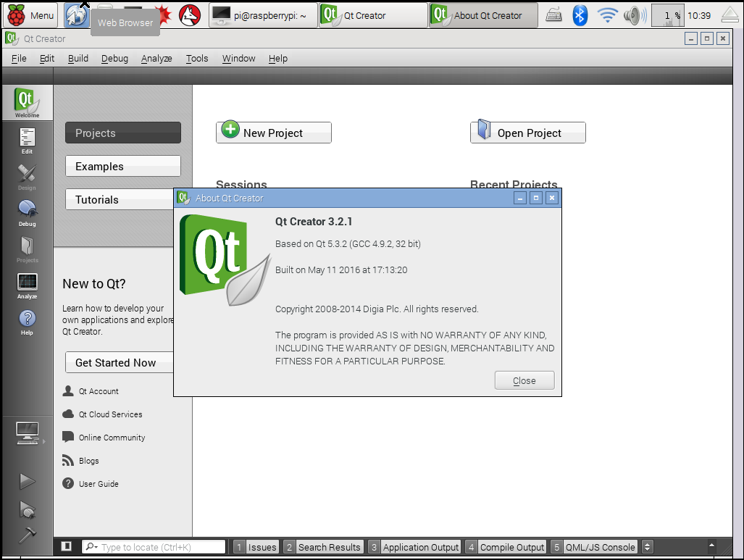The image size is (744, 560).
Task: Show the Application Output pane
Action: [414, 547]
